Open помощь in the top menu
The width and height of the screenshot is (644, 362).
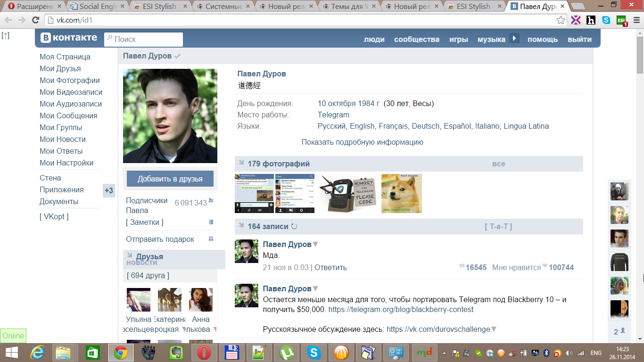click(x=543, y=39)
